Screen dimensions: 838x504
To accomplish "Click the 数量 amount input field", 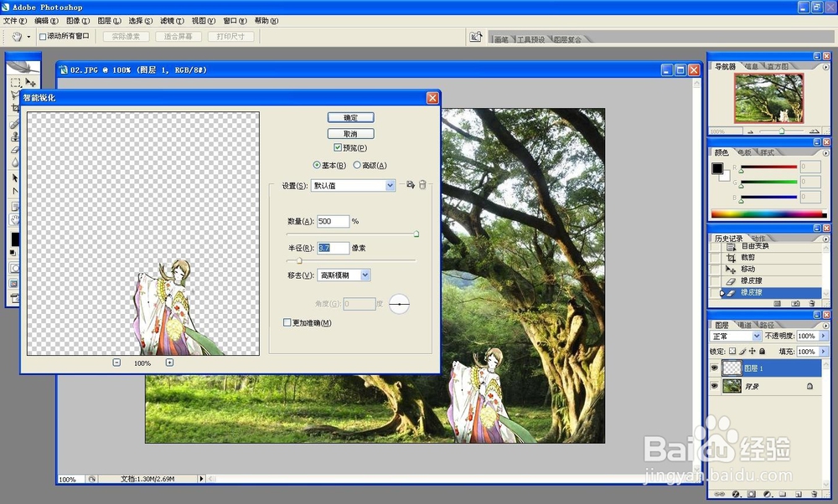I will (x=334, y=221).
